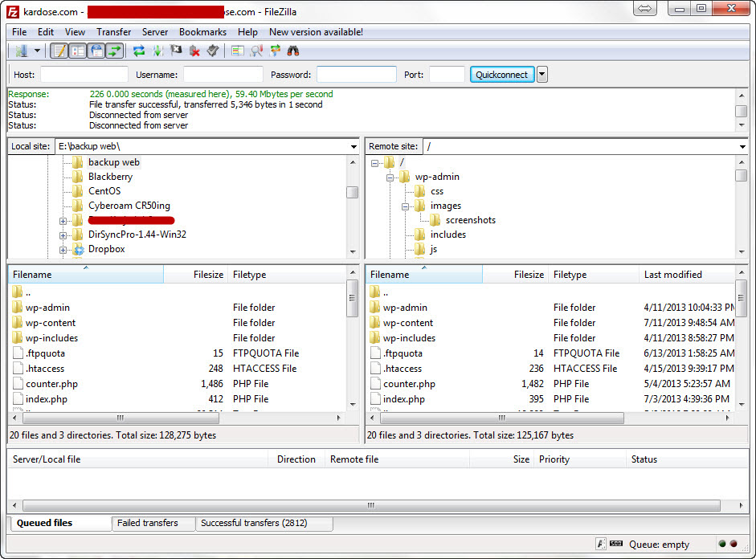The height and width of the screenshot is (559, 756).
Task: Open the Local site path dropdown
Action: pyautogui.click(x=353, y=146)
